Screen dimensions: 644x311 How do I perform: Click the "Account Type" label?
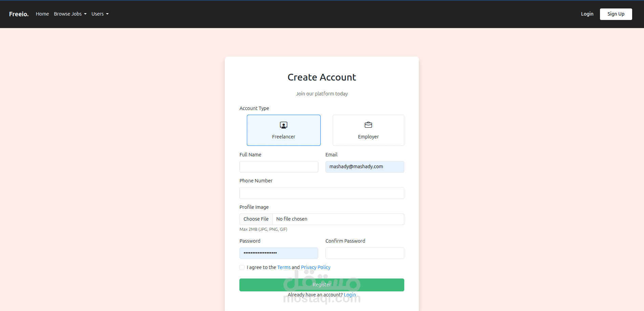(x=254, y=108)
